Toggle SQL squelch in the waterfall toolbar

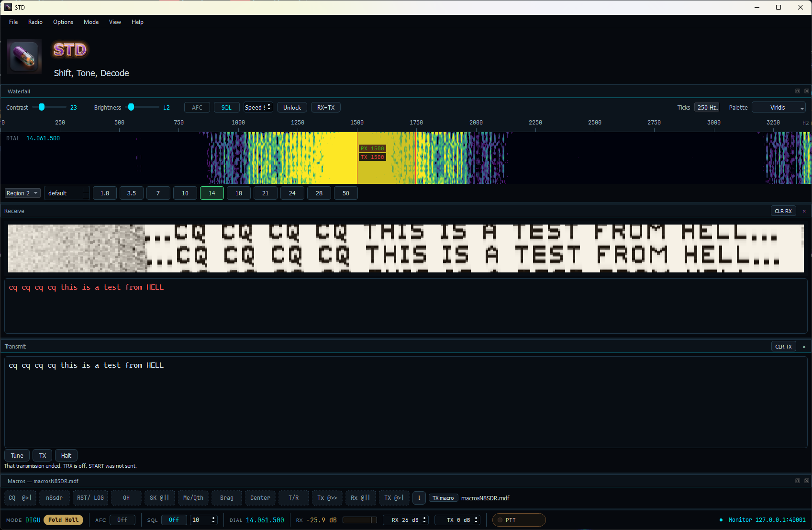226,108
